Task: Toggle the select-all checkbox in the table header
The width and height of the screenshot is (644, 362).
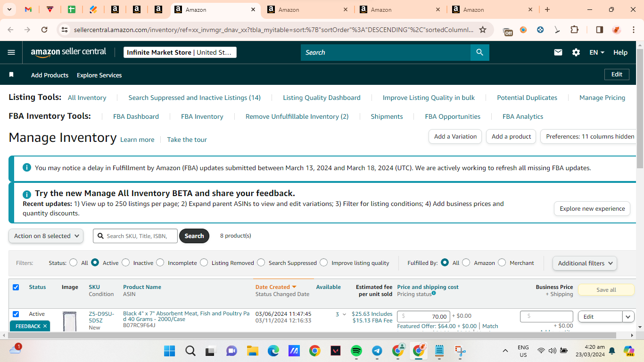Action: 16,287
